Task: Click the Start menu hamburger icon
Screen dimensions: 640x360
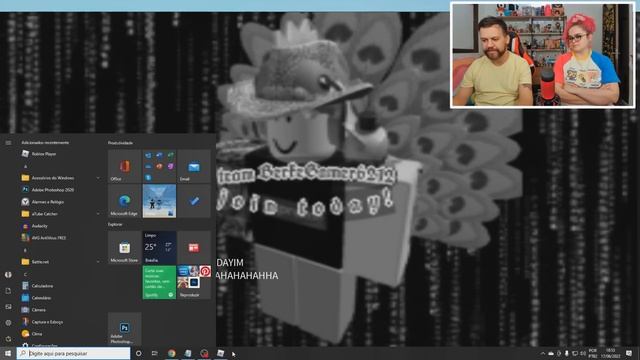Action: pos(8,143)
